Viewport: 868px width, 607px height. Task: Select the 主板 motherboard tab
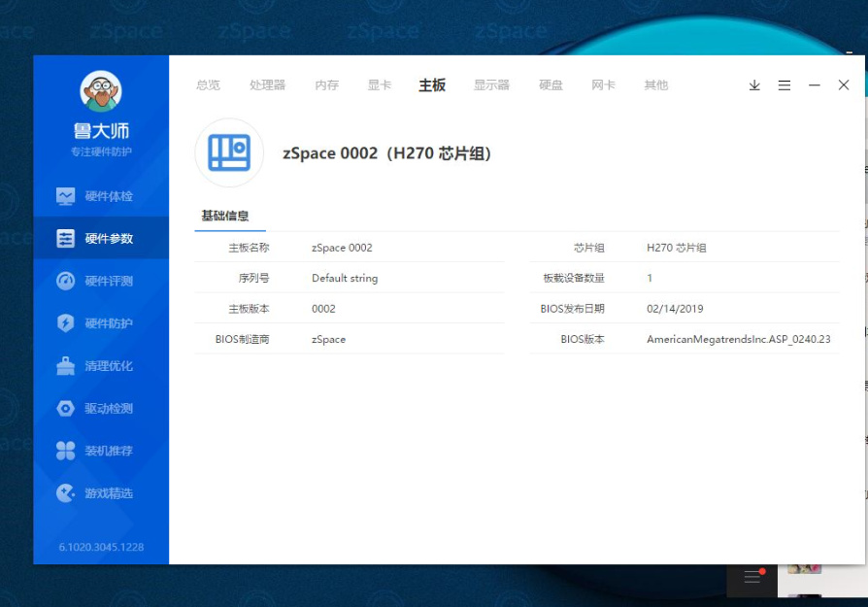coord(432,85)
